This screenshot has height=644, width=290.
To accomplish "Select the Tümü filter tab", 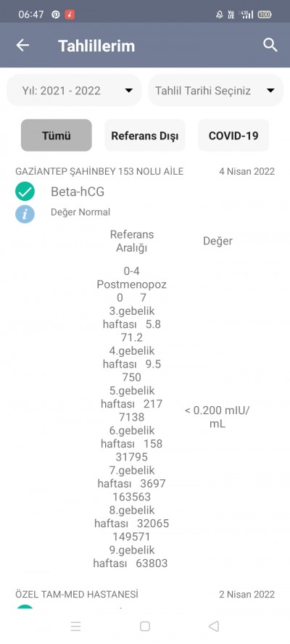I will pyautogui.click(x=57, y=136).
